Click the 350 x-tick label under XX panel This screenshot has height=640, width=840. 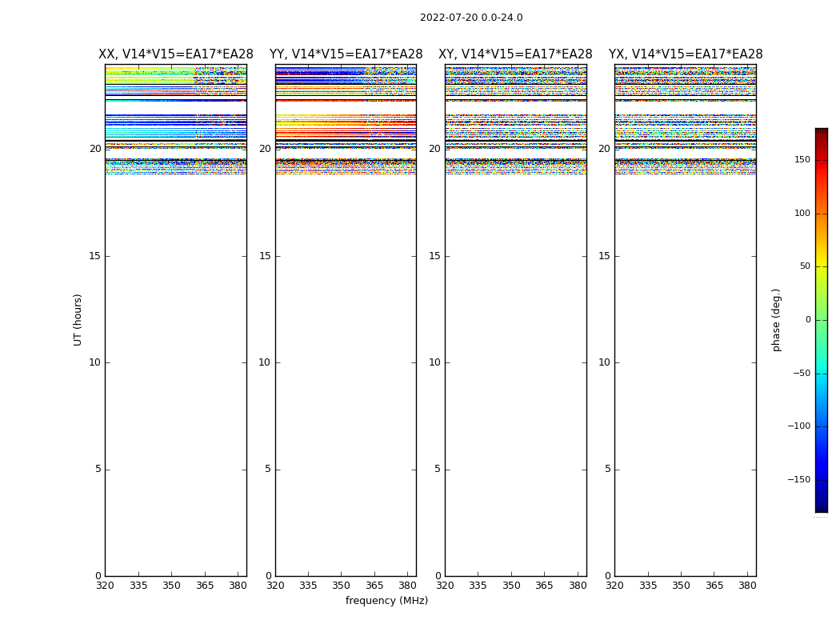tap(171, 586)
